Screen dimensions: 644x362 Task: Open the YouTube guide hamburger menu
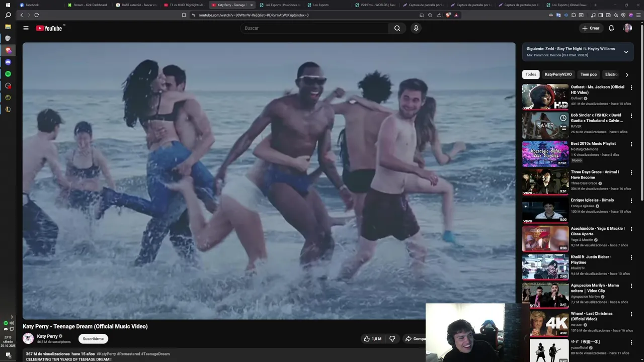click(26, 28)
